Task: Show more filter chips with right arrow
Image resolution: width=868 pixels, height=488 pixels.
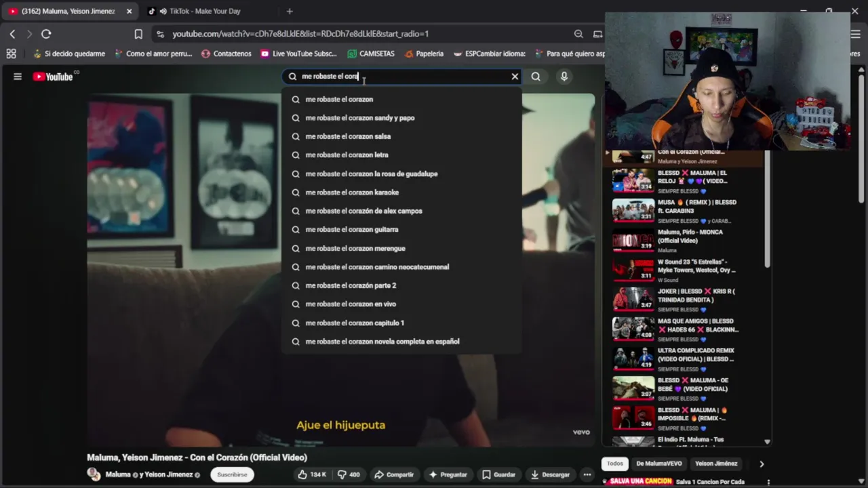Action: point(762,464)
